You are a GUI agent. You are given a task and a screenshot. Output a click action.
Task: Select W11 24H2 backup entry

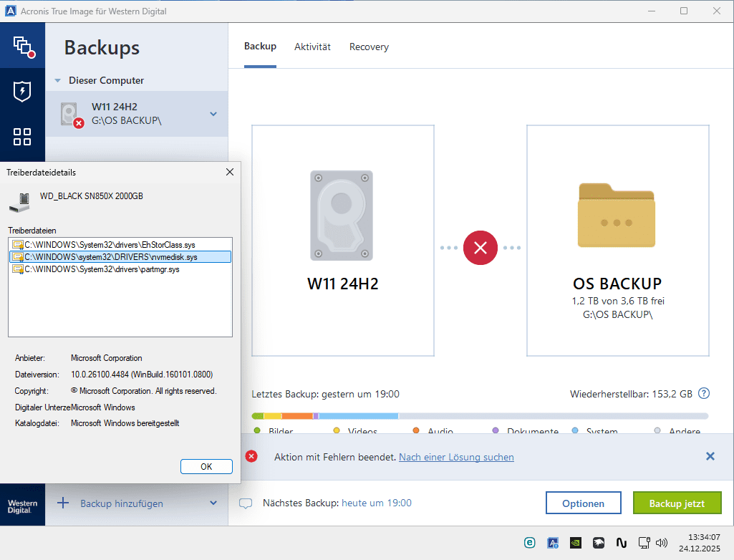coord(137,114)
